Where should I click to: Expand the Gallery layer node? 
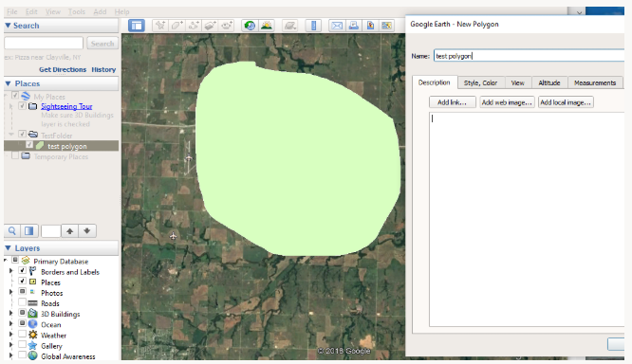[x=10, y=345]
